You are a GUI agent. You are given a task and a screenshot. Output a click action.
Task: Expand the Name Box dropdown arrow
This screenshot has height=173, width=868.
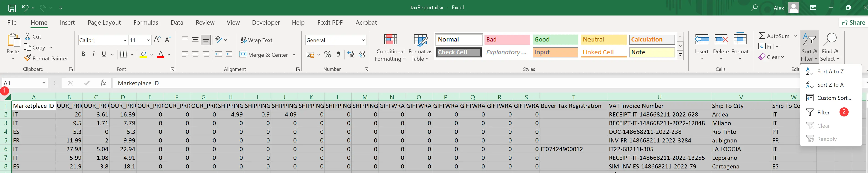(x=44, y=83)
